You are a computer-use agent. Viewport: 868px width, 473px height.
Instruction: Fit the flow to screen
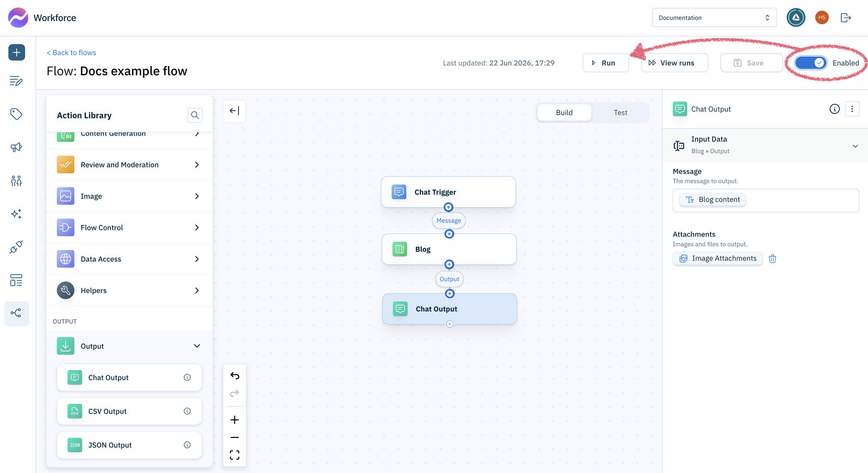[235, 455]
